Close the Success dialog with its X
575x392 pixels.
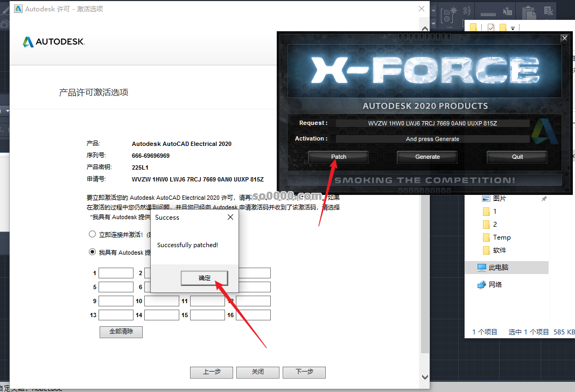click(x=230, y=217)
